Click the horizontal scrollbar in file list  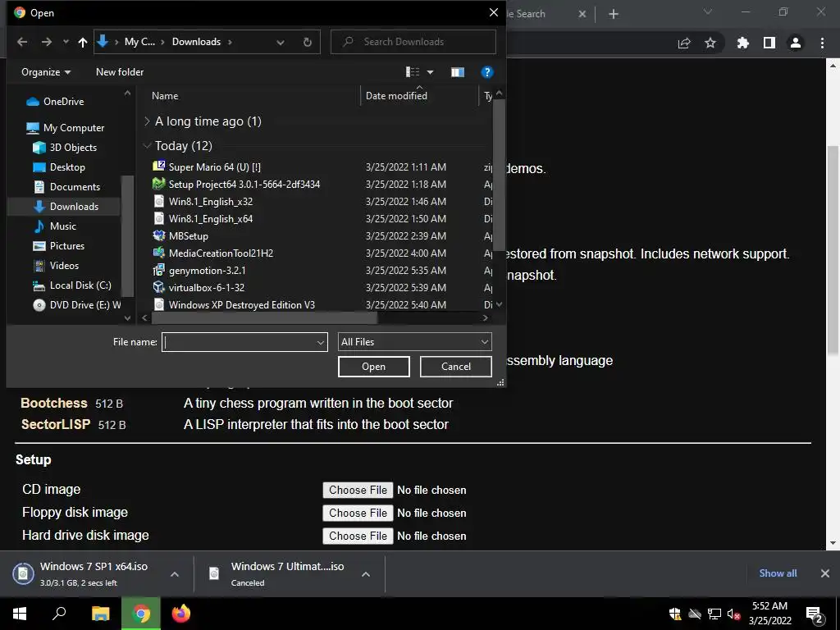pos(265,317)
